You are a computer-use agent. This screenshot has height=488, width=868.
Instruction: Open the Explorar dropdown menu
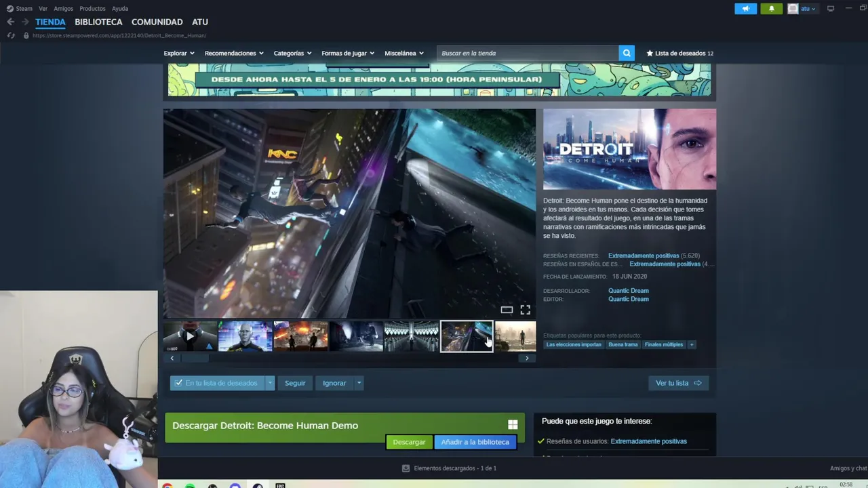pyautogui.click(x=179, y=53)
